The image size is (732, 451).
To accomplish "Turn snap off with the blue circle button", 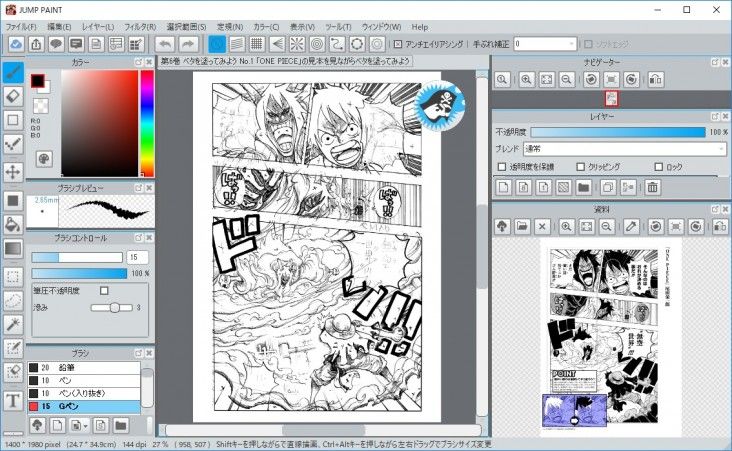I will tap(217, 44).
